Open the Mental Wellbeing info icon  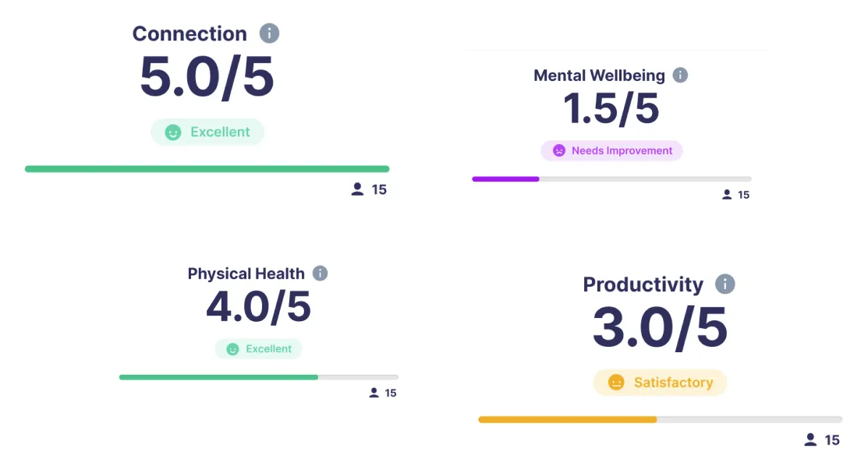click(x=680, y=76)
